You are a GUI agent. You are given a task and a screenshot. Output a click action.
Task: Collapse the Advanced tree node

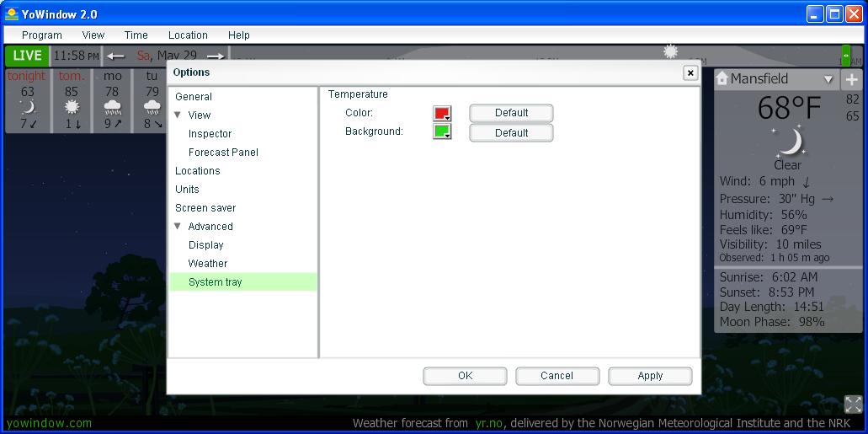[178, 226]
